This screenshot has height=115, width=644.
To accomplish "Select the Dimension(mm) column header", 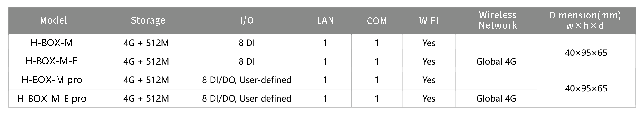I will click(x=586, y=20).
